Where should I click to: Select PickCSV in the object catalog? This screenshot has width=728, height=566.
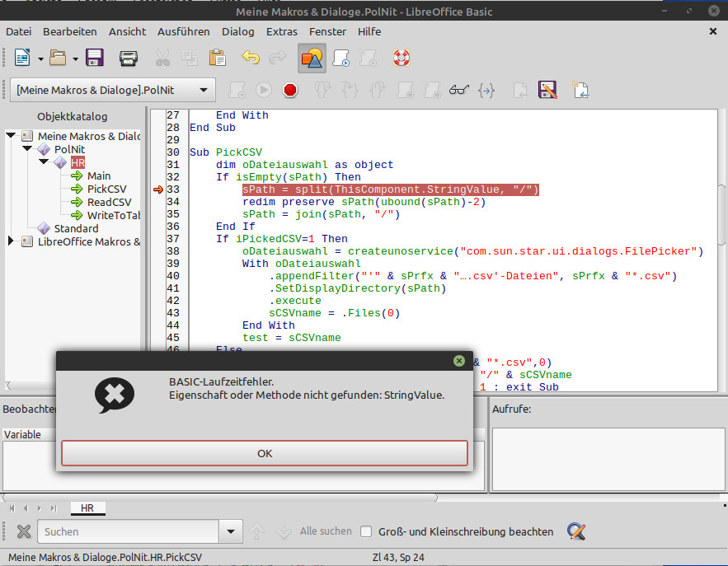coord(107,189)
